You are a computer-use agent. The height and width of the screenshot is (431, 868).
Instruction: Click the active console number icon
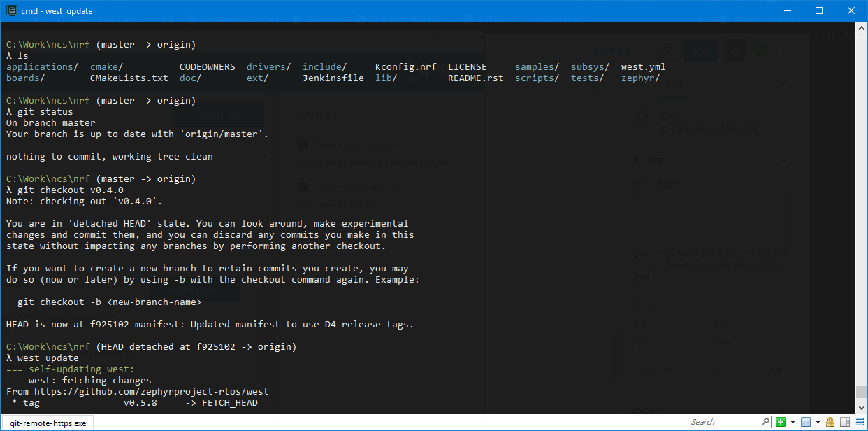pyautogui.click(x=805, y=422)
